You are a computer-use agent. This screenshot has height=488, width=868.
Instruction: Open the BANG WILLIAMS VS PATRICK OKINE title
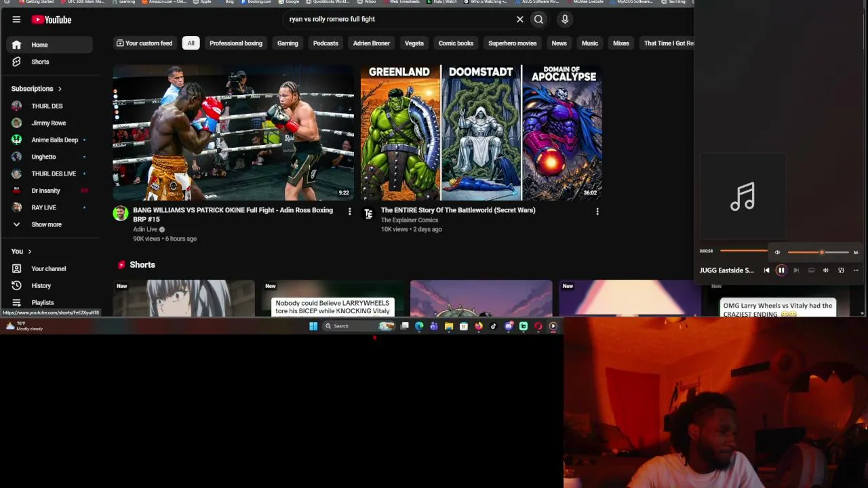(x=233, y=215)
